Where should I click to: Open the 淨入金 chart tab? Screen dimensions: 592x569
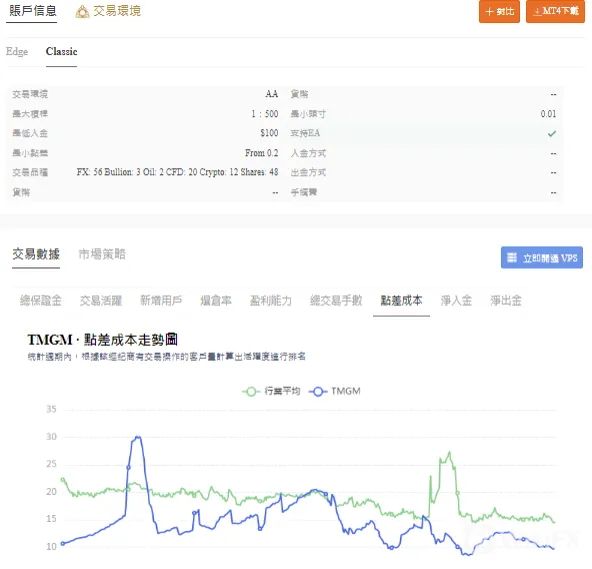pos(456,301)
